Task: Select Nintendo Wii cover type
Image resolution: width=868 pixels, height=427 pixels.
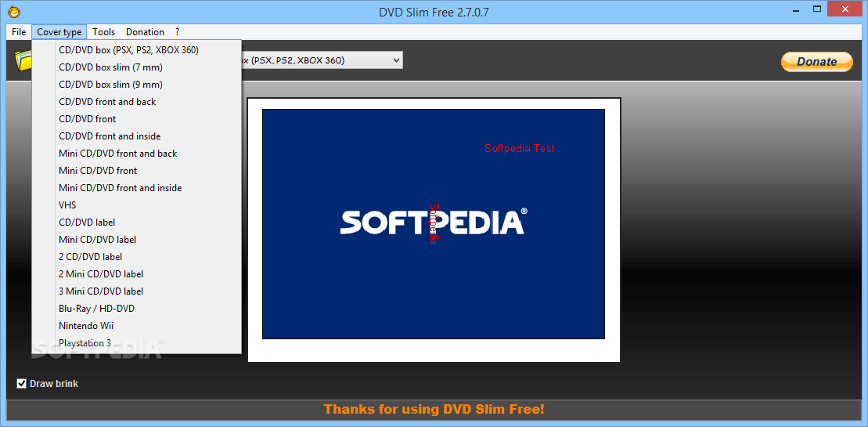Action: click(x=137, y=326)
